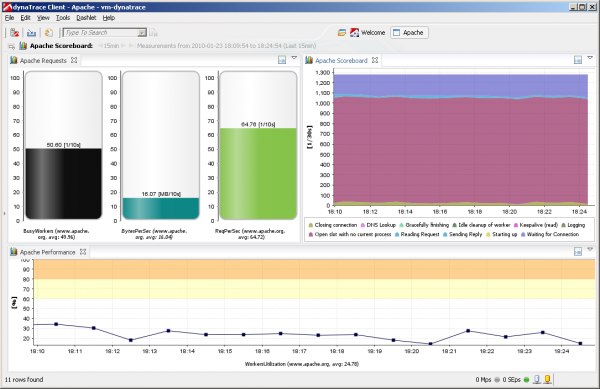Click the blue tray toolbar icon
The height and width of the screenshot is (389, 600).
coord(31,33)
